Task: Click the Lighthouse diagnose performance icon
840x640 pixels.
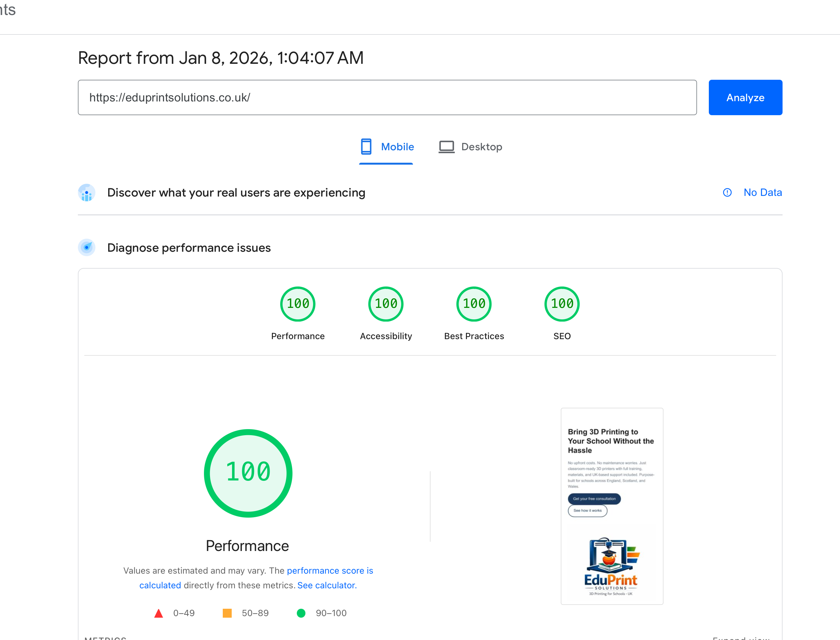Action: click(x=86, y=247)
